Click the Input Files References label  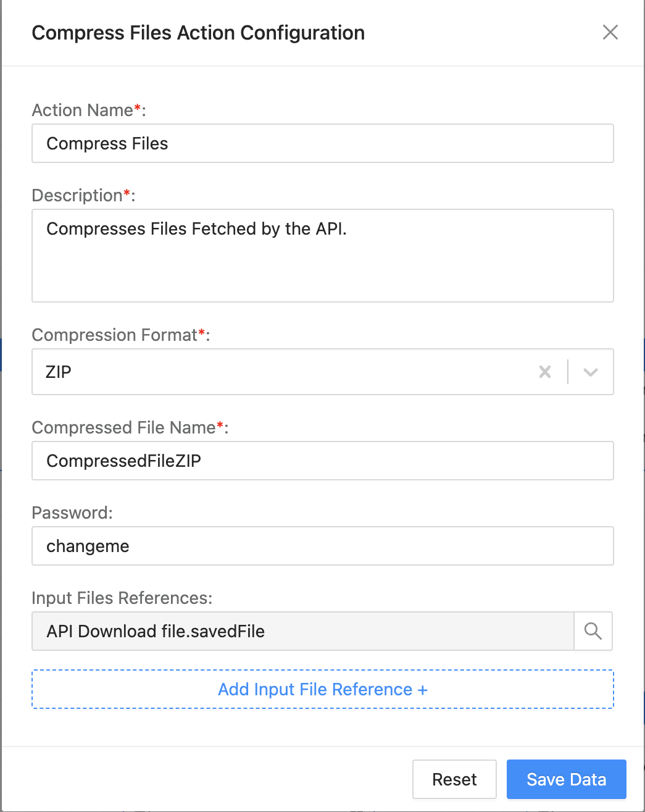122,598
